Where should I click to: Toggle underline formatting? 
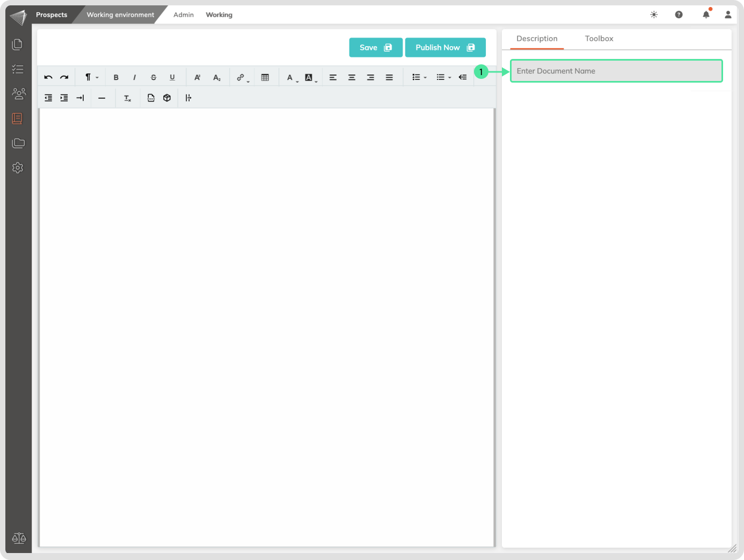click(x=172, y=77)
